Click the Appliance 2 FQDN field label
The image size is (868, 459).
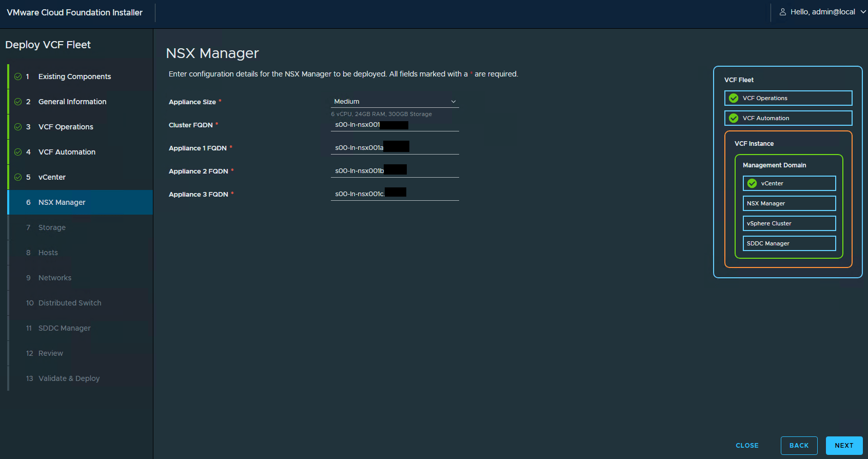[199, 171]
